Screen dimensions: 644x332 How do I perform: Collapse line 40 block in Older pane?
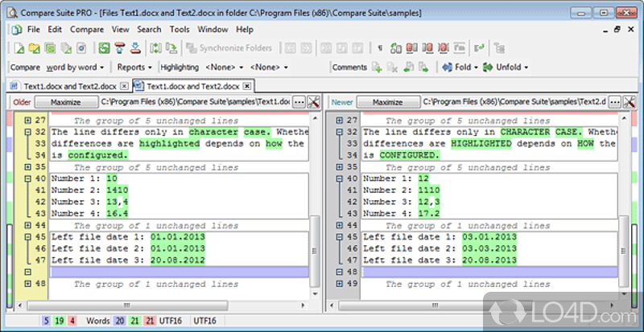pos(28,178)
